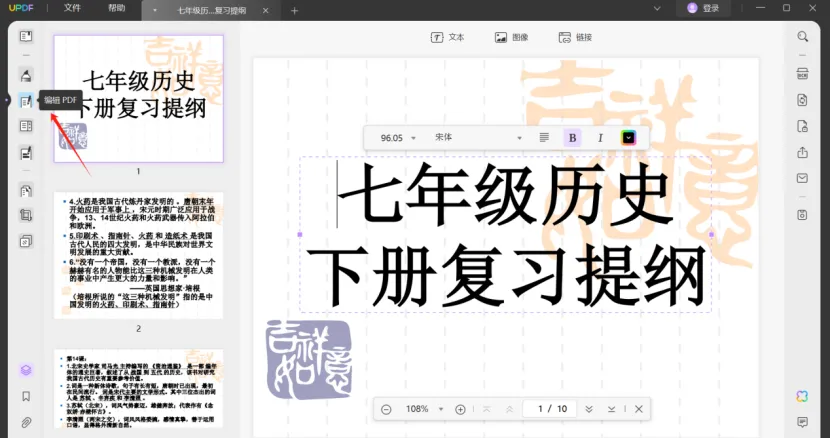Send file by email icon

click(802, 178)
